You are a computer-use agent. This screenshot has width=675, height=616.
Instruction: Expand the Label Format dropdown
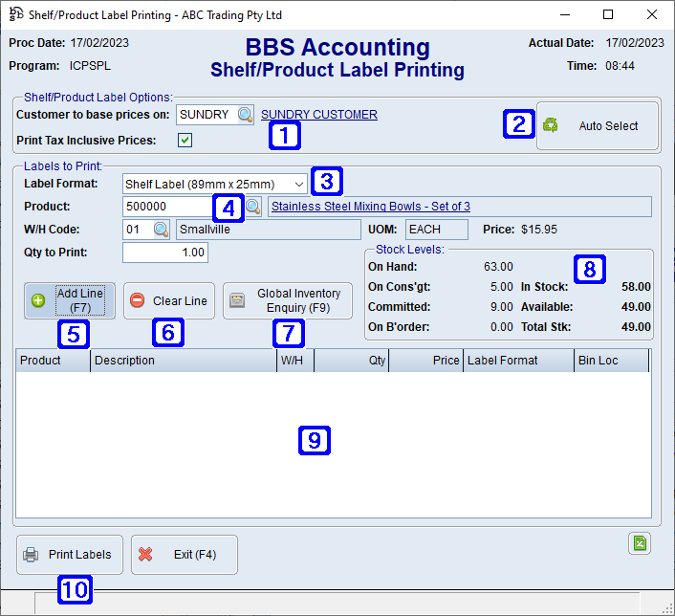pyautogui.click(x=299, y=184)
